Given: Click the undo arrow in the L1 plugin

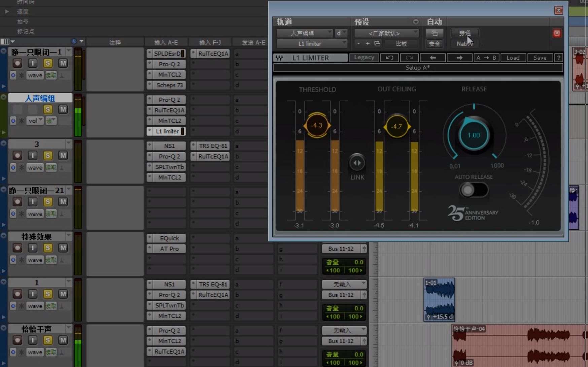Looking at the screenshot, I should [389, 58].
